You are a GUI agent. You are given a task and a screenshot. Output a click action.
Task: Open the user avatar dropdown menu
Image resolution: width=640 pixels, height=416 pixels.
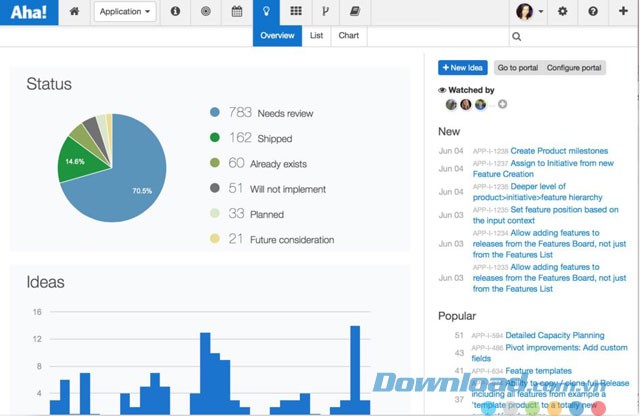[x=530, y=12]
